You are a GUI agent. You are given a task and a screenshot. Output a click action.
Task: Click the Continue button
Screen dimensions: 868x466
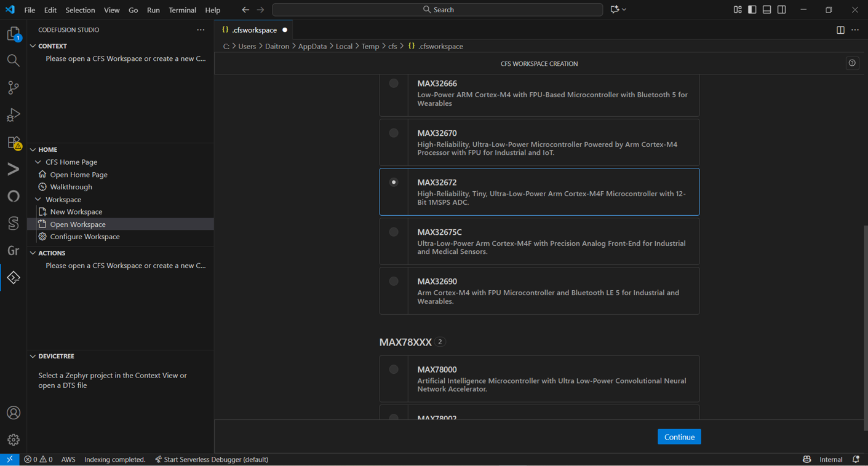click(679, 436)
